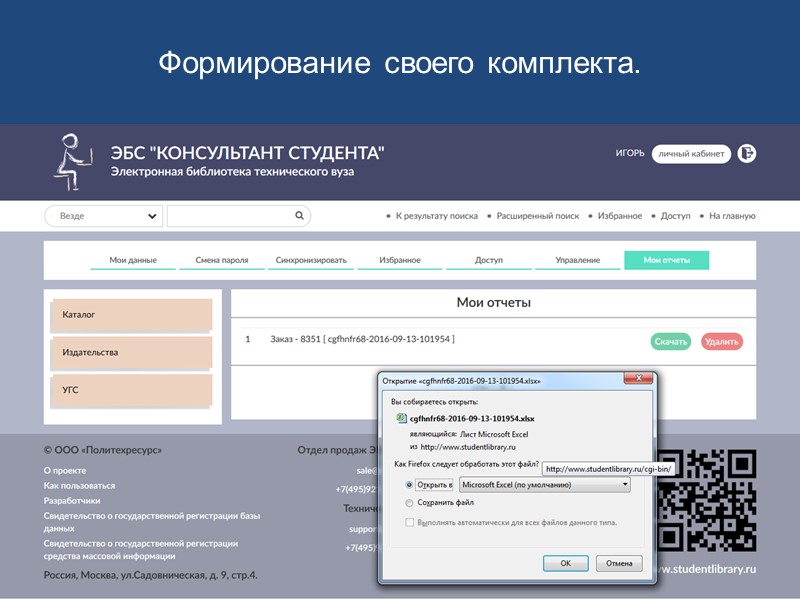Open "Разработчики" footer link
This screenshot has width=800, height=600.
click(72, 501)
